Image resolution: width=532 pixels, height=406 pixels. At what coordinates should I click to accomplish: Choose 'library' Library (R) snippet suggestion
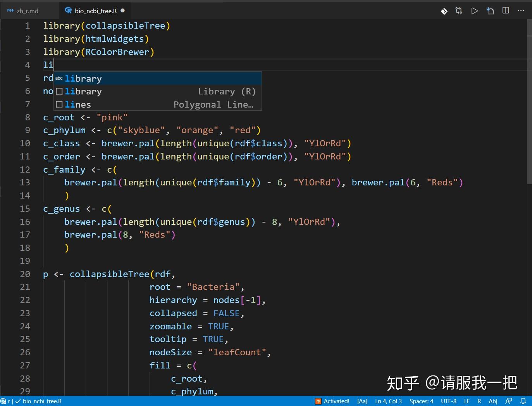pos(158,92)
